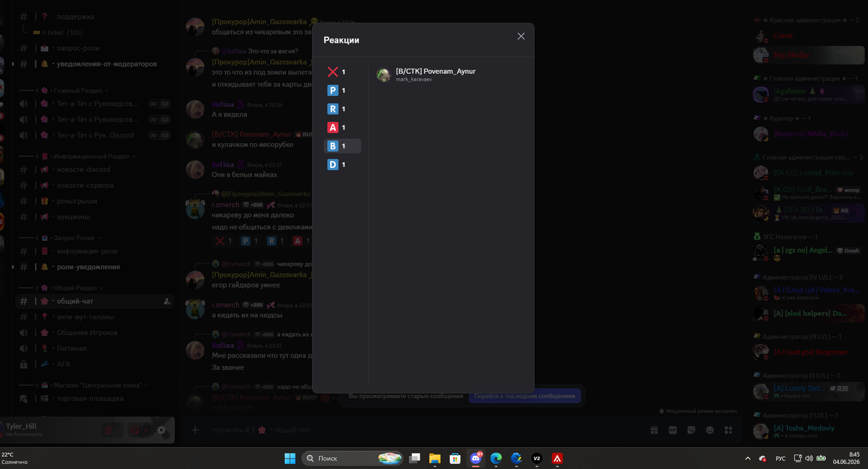868x469 pixels.
Task: Open уведомления-от-модераторов channel
Action: point(95,64)
